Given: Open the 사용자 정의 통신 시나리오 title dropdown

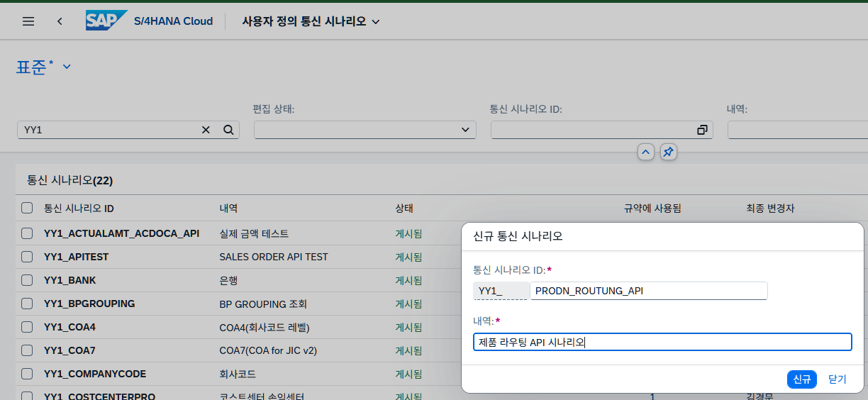Looking at the screenshot, I should (x=376, y=21).
